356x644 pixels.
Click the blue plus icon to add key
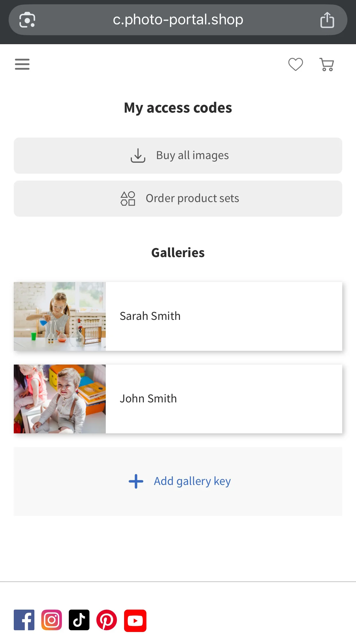(136, 481)
